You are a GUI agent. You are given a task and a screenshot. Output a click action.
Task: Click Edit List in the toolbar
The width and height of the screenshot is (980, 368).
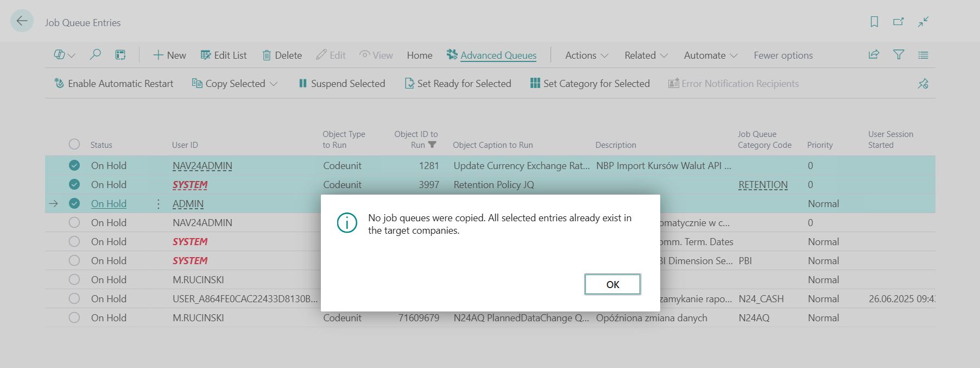click(x=224, y=55)
